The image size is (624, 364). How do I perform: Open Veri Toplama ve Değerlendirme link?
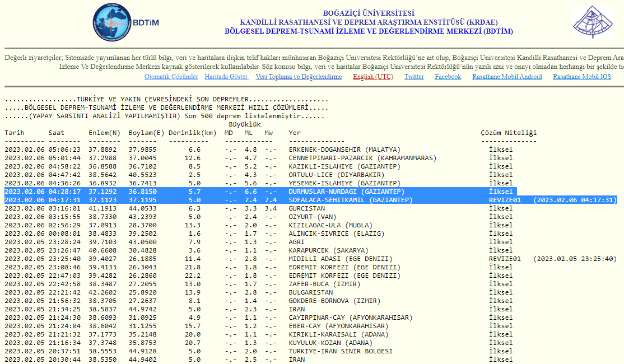[299, 77]
